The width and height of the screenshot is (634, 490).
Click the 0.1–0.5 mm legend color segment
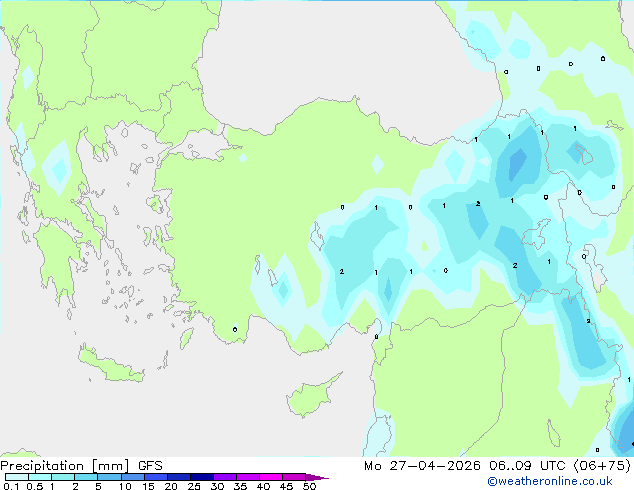tap(17, 477)
